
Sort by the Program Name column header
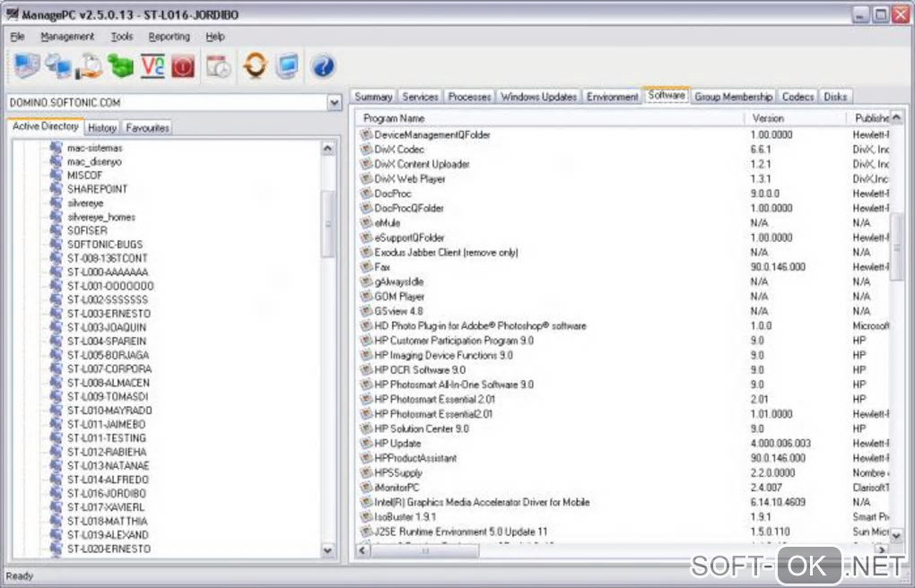point(550,118)
